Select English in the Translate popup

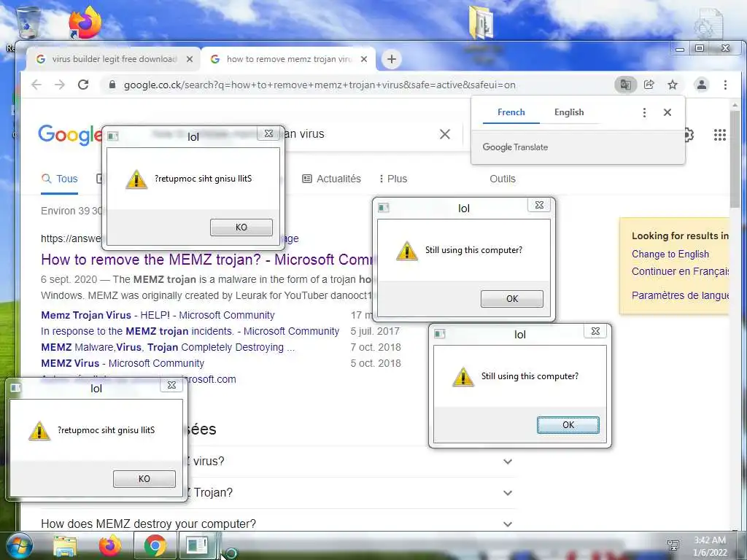[x=569, y=112]
